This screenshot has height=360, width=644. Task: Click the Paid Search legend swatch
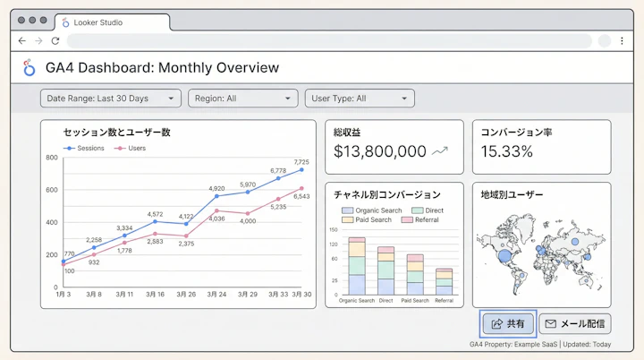(x=347, y=219)
